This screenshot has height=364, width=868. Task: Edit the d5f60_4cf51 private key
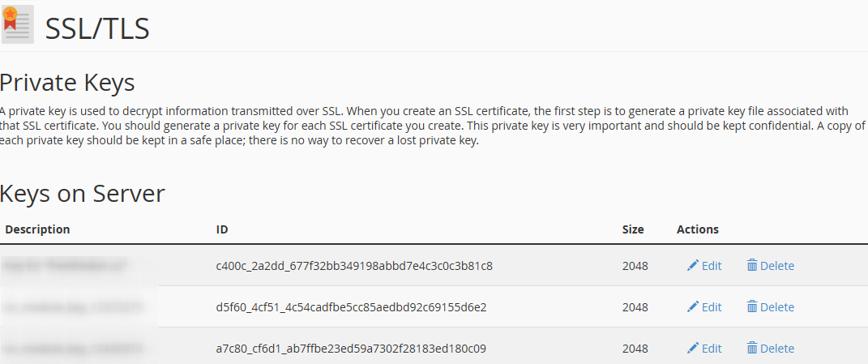[x=704, y=307]
